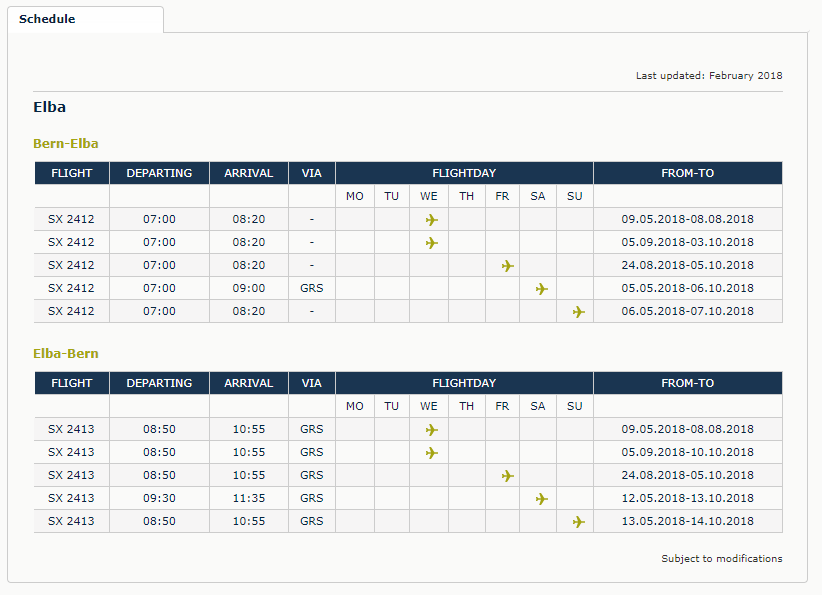Click the Friday plane icon in Bern-Elba table
The image size is (822, 595).
pyautogui.click(x=507, y=266)
